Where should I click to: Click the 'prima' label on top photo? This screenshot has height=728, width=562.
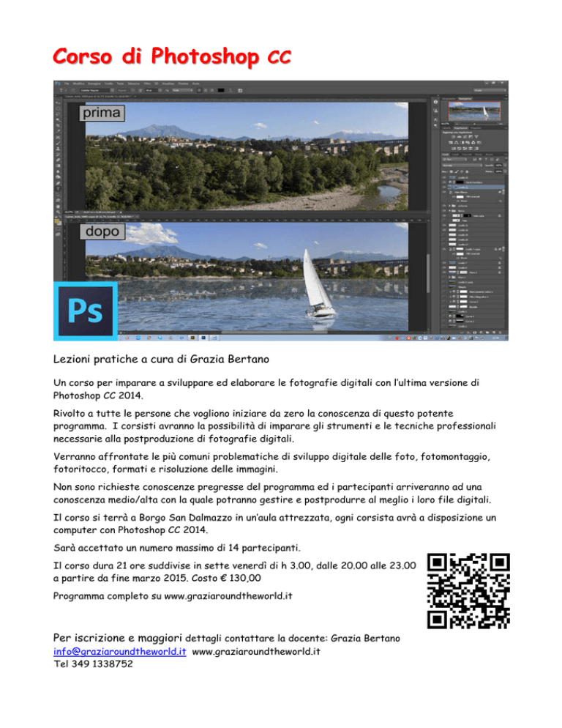pyautogui.click(x=102, y=113)
